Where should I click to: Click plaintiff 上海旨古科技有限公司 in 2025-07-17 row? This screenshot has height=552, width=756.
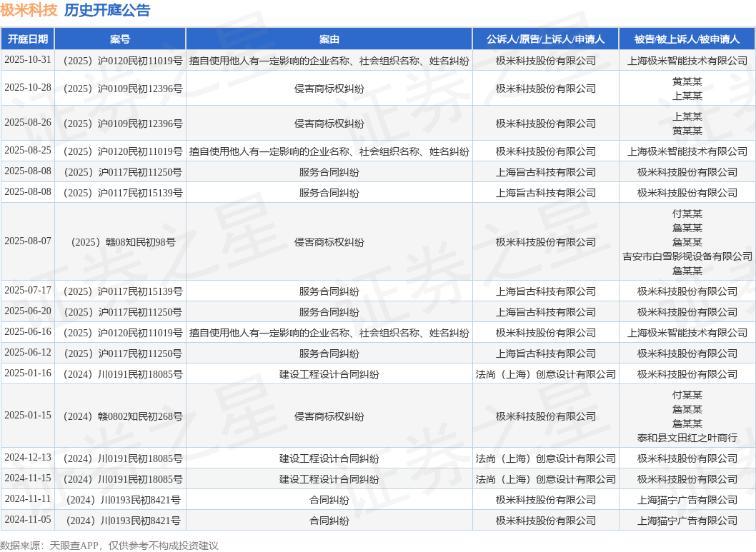tap(545, 291)
